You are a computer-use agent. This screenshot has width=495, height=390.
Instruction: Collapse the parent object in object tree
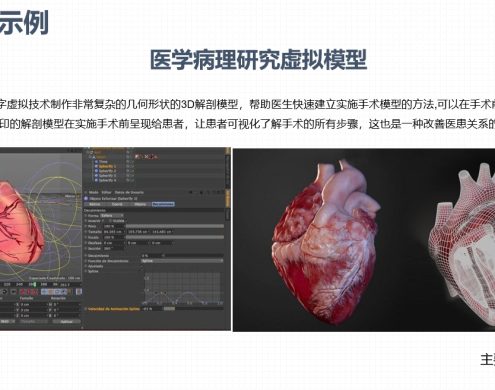coord(94,157)
